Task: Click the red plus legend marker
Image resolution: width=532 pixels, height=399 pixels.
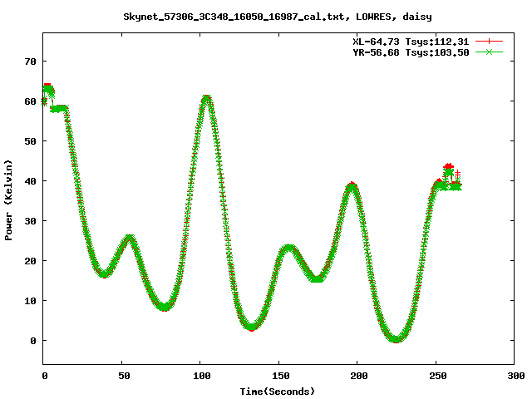Action: 489,42
